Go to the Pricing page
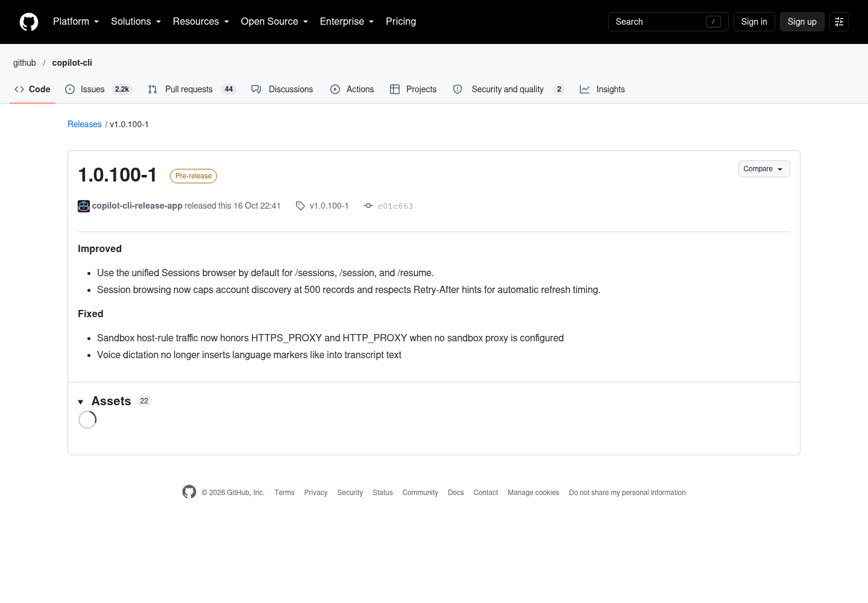The image size is (868, 603). click(x=401, y=22)
